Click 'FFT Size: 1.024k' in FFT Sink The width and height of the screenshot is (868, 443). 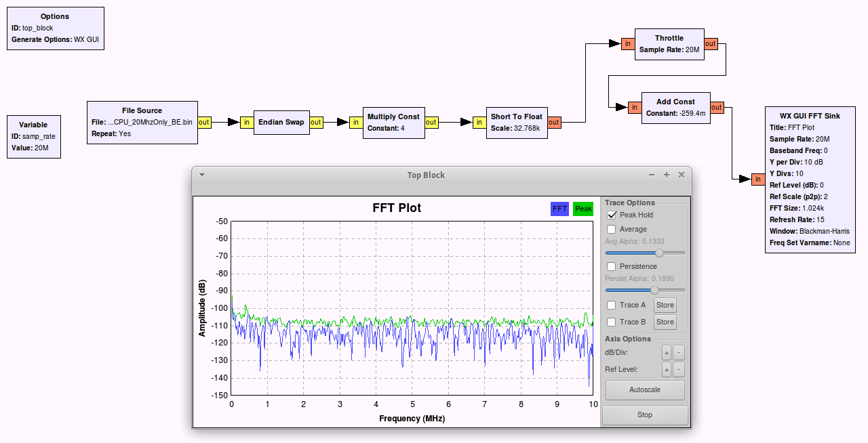click(796, 208)
